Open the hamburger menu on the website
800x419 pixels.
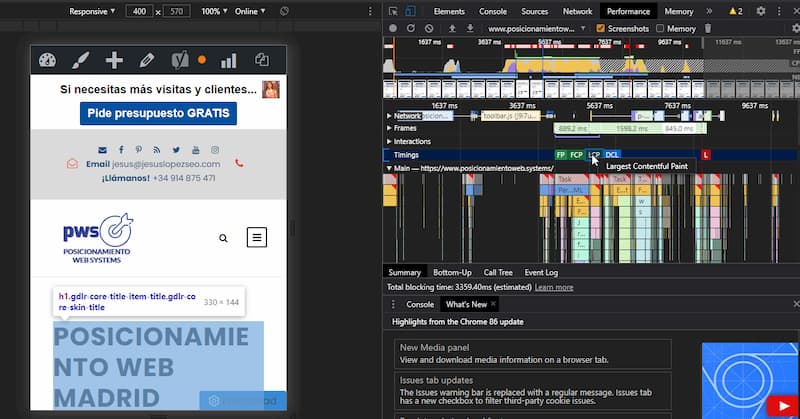pos(257,237)
